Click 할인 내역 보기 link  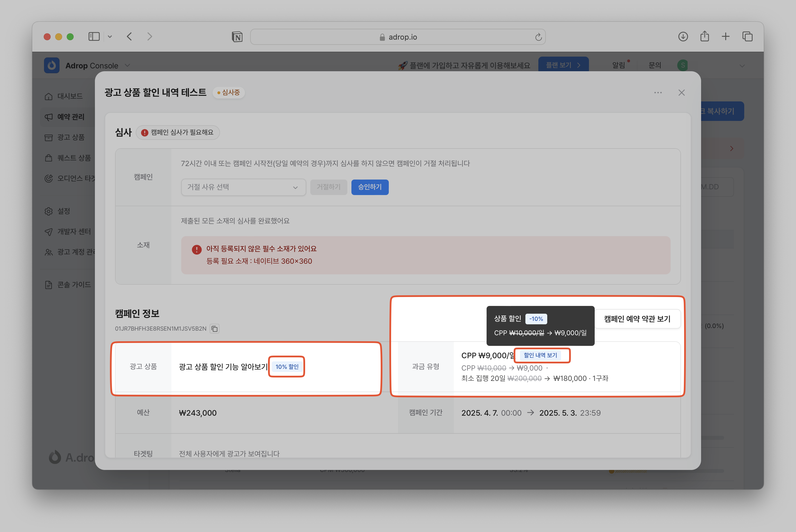(x=540, y=355)
